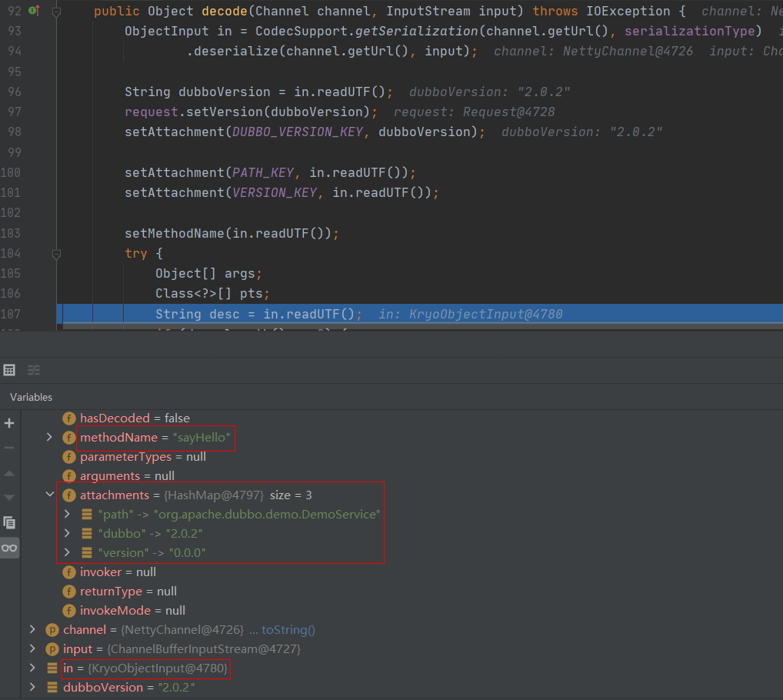Expand the channel NettyChannel variable
783x700 pixels.
tap(32, 629)
